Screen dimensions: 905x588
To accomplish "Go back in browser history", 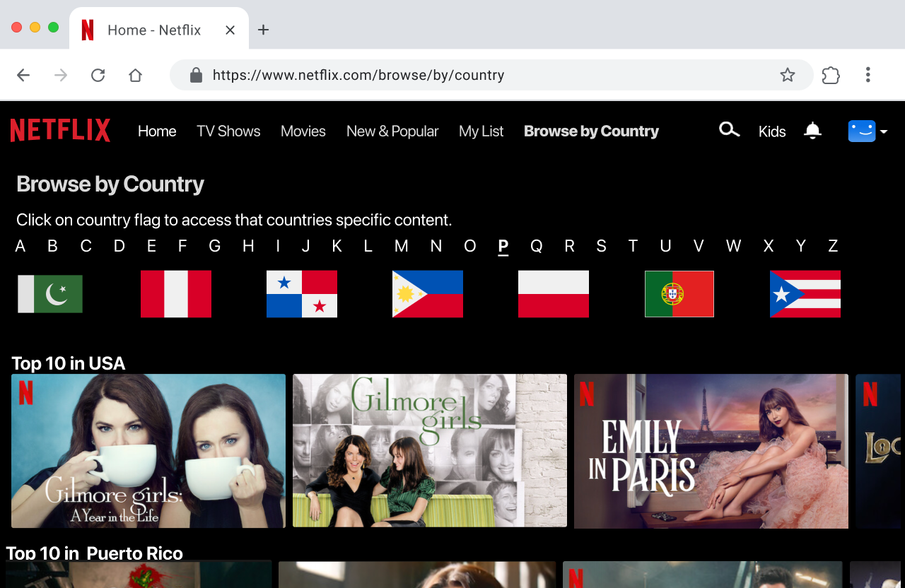I will [x=23, y=75].
